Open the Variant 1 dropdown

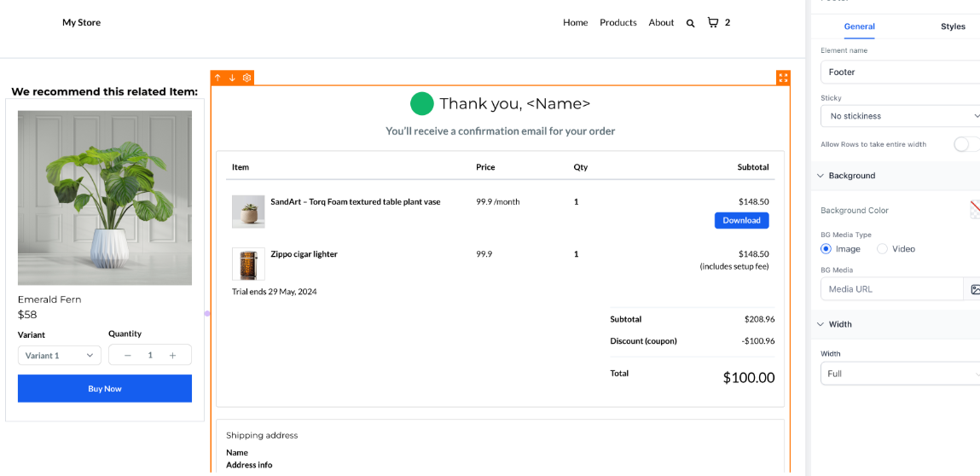(x=59, y=356)
